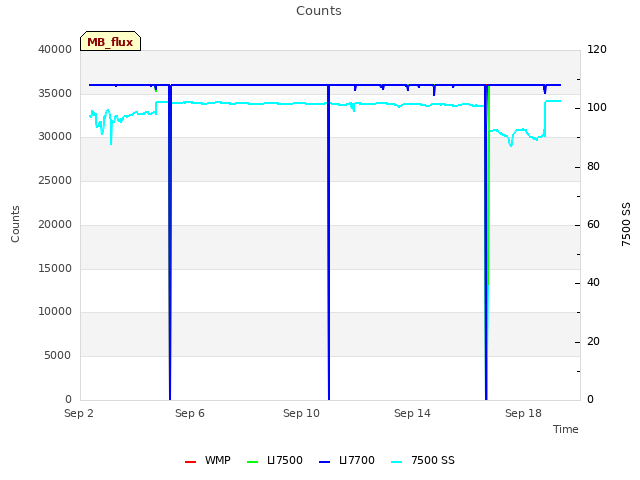Click the Counts chart title
Image resolution: width=640 pixels, height=480 pixels.
click(319, 11)
